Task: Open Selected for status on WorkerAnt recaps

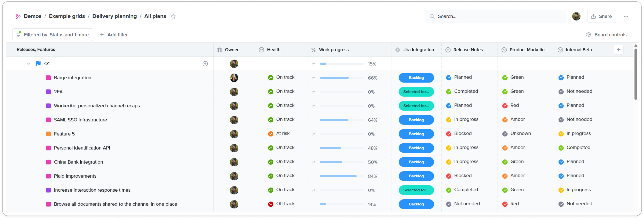Action: click(x=416, y=105)
